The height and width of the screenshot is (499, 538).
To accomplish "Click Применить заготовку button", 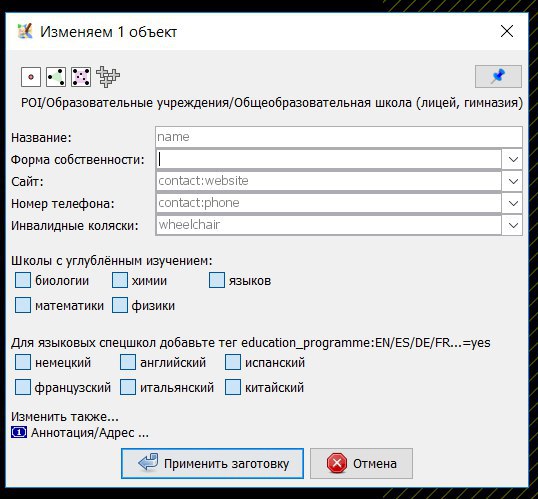I will 212,463.
